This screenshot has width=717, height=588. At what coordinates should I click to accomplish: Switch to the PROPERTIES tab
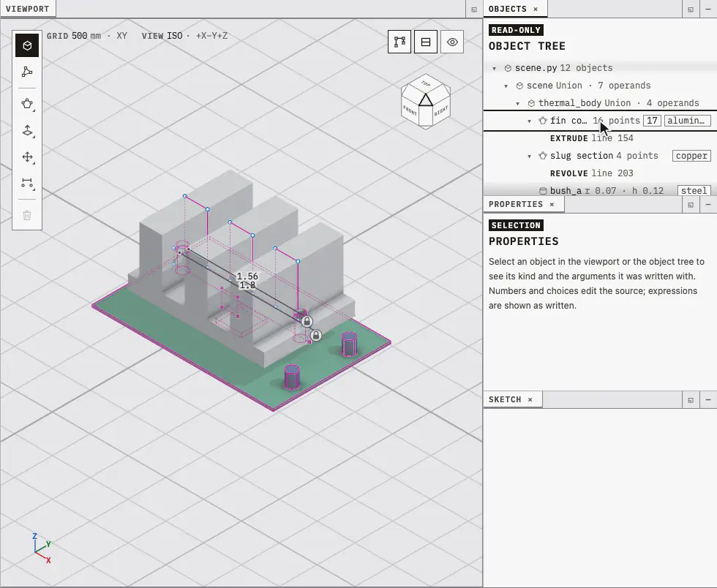516,204
